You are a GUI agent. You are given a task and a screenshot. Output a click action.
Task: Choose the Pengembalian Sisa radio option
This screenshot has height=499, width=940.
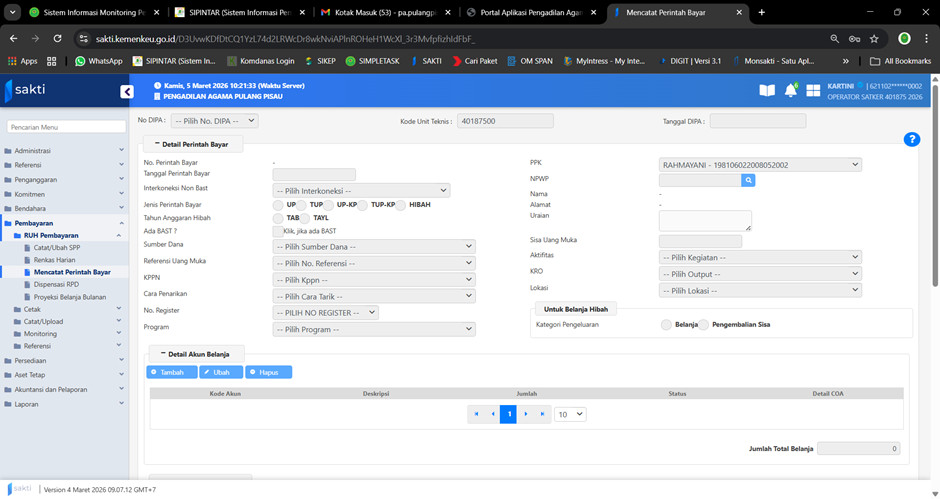pyautogui.click(x=704, y=324)
